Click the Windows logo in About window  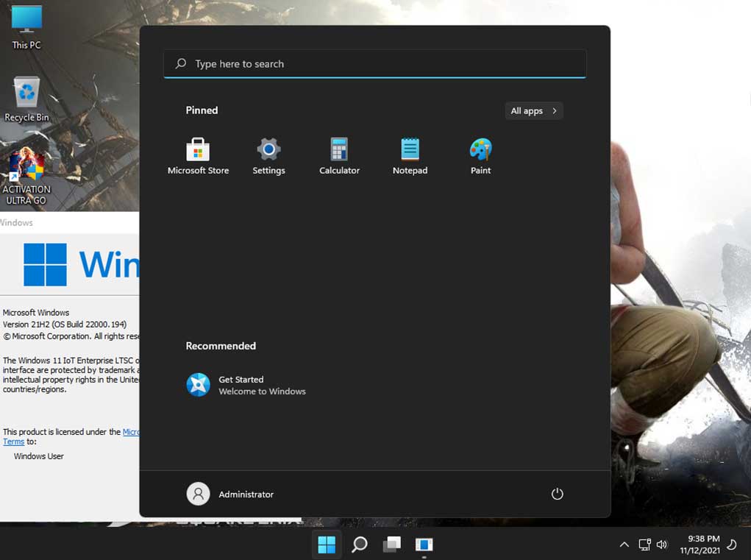[x=45, y=264]
